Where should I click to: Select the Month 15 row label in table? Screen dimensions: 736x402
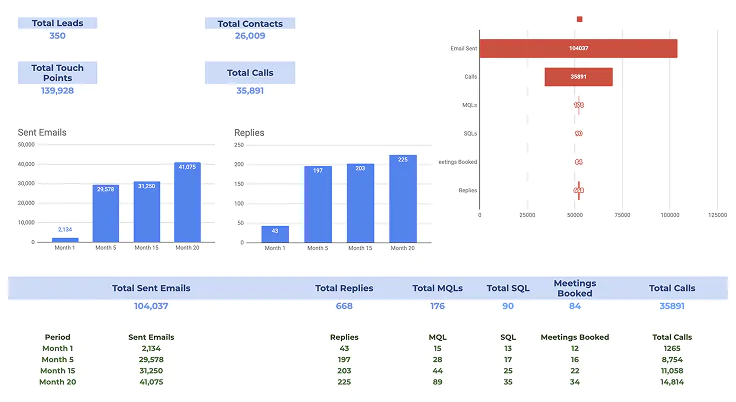click(58, 371)
